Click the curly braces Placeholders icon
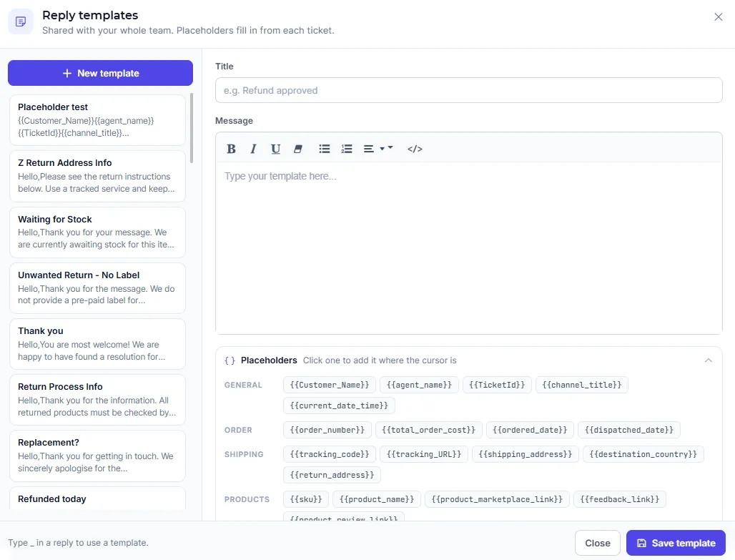 (230, 360)
